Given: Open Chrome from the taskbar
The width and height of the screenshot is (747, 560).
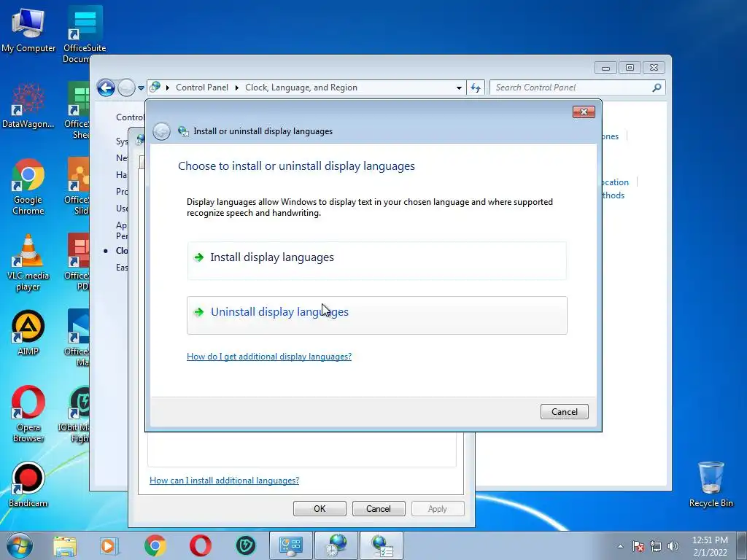Looking at the screenshot, I should coord(155,545).
